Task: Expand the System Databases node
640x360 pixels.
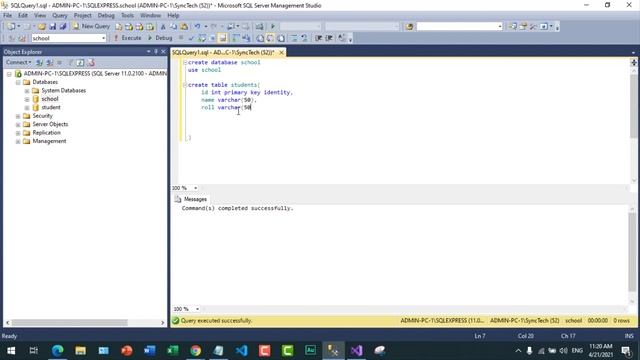Action: tap(27, 91)
